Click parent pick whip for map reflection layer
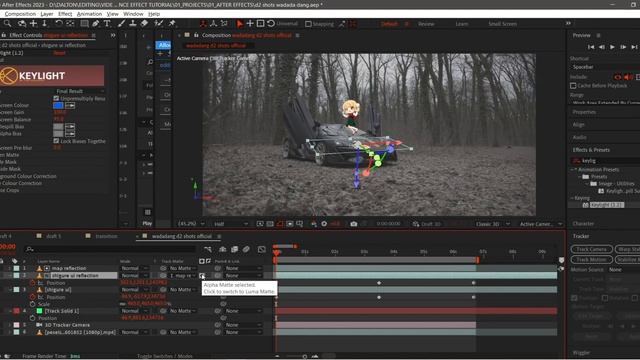 click(x=218, y=268)
